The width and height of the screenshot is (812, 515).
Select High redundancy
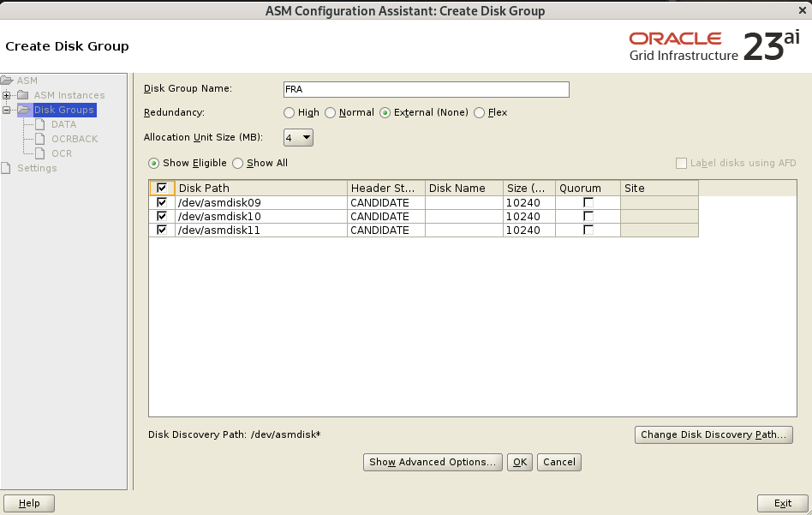[x=289, y=112]
